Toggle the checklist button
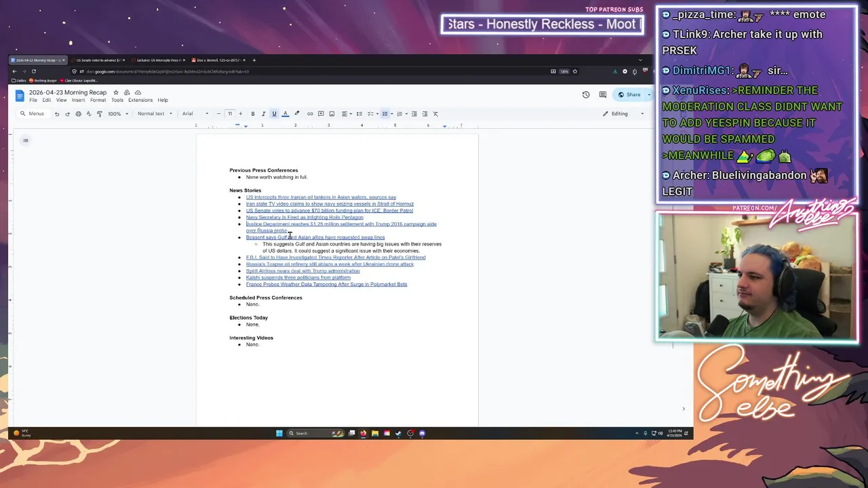Image resolution: width=868 pixels, height=488 pixels. pos(371,114)
